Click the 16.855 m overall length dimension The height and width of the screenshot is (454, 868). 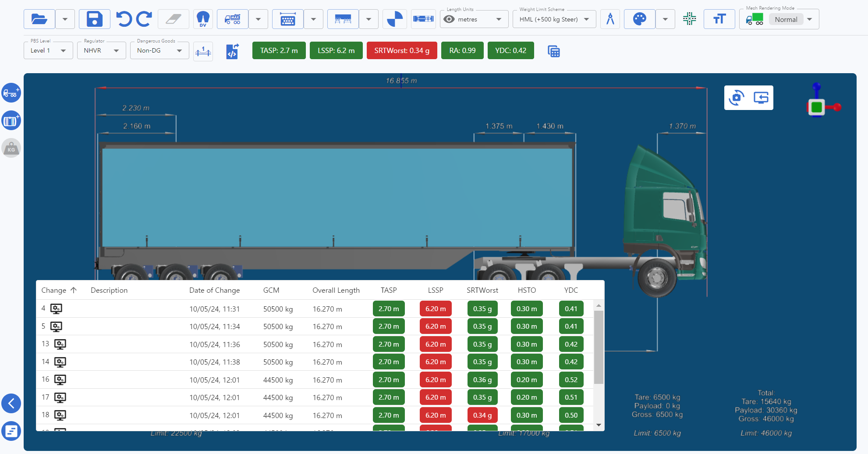pos(401,81)
